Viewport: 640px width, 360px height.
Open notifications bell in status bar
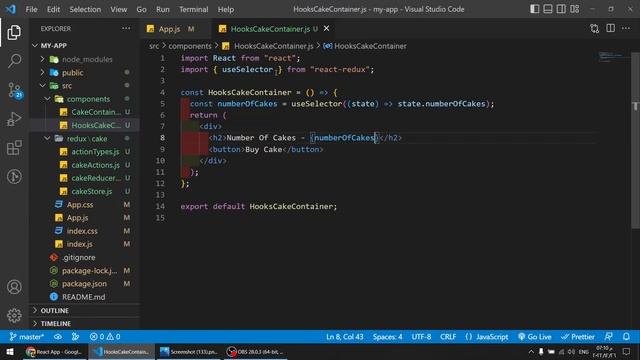(626, 337)
